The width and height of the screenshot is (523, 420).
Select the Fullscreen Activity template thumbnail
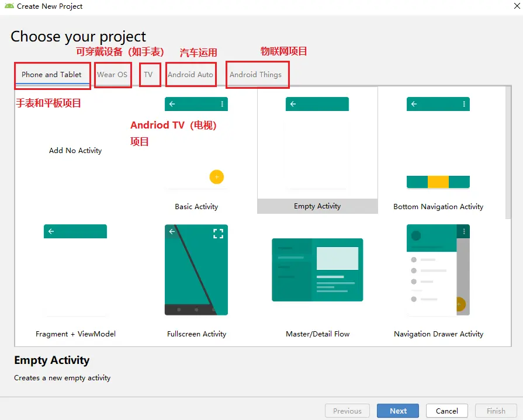click(196, 270)
